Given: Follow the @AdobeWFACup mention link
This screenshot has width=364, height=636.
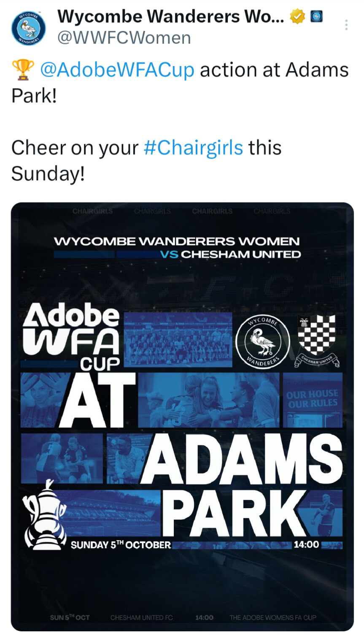Looking at the screenshot, I should coord(117,70).
